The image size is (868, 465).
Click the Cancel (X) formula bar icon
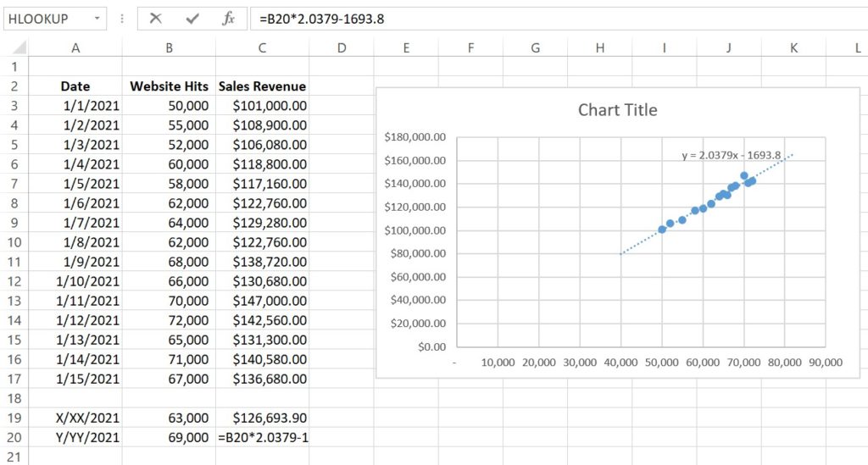click(155, 19)
